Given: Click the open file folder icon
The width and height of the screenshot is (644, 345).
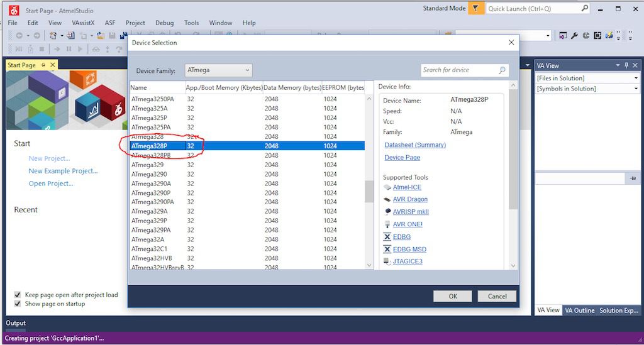Looking at the screenshot, I should coord(100,36).
